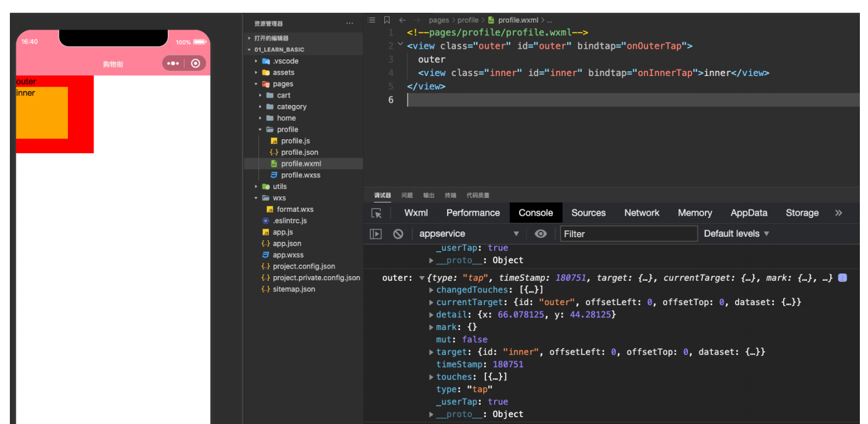Viewport: 868px width, 424px height.
Task: Select the 问题 panel tab
Action: [x=407, y=195]
